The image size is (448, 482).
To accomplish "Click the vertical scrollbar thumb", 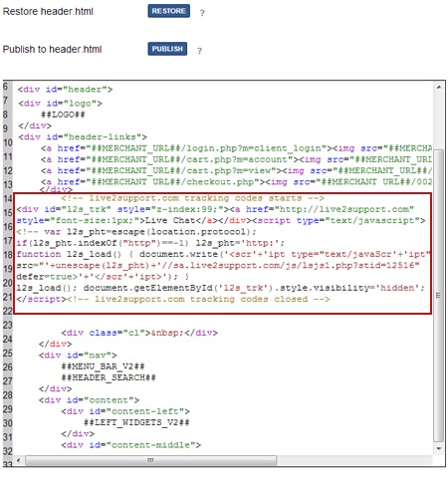I will coord(439,295).
